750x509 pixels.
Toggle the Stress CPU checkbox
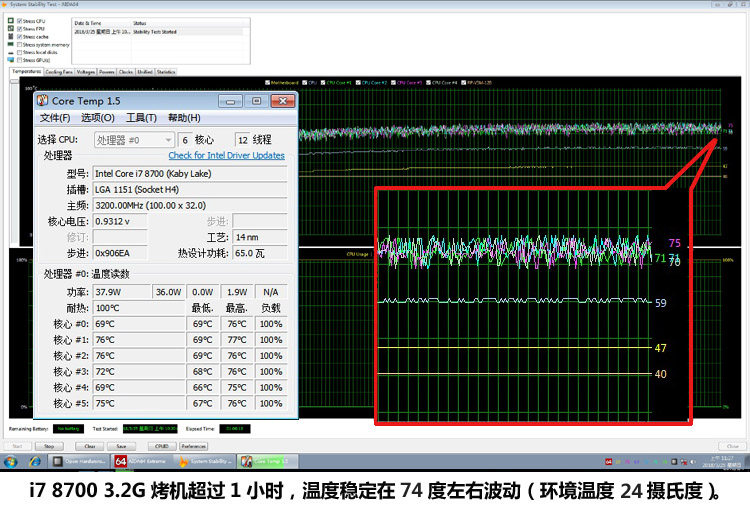(x=20, y=21)
